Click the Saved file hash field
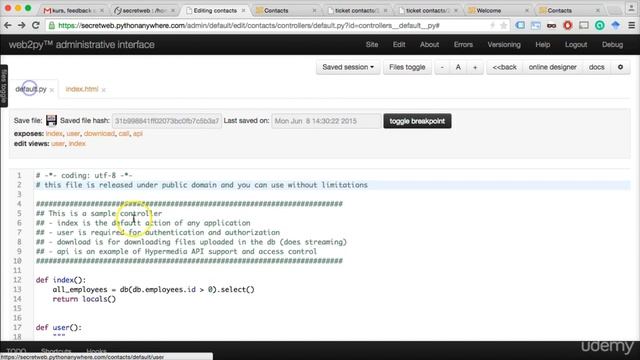Screen dimensions: 640x360 coord(167,121)
